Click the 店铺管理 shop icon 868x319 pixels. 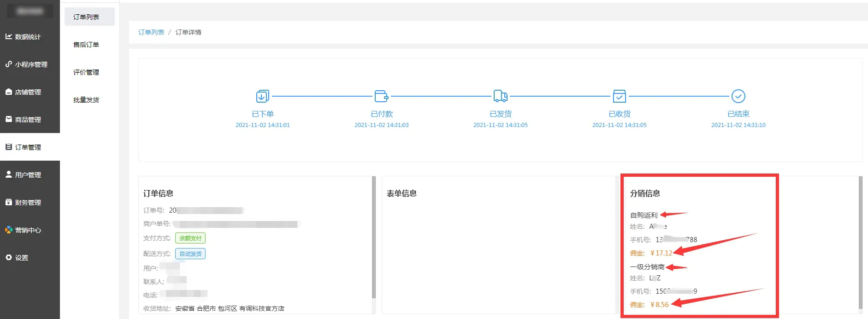[9, 92]
